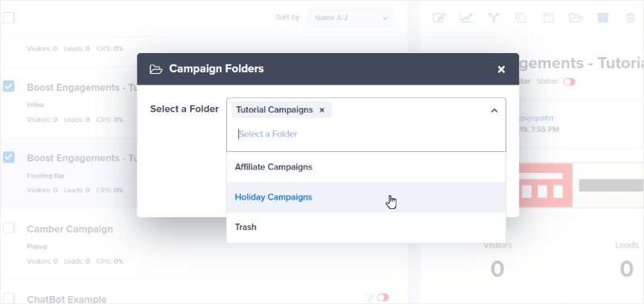This screenshot has height=304, width=644.
Task: Click the edit campaign pencil icon in toolbar
Action: 439,18
